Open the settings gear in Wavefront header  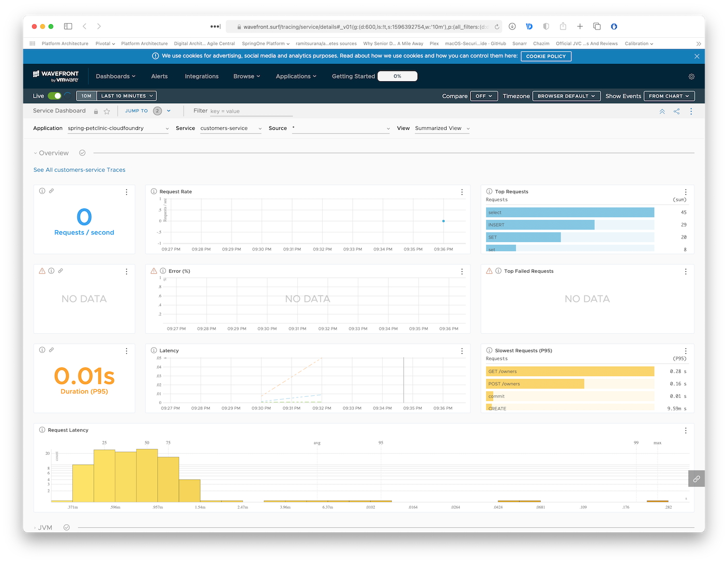coord(691,77)
